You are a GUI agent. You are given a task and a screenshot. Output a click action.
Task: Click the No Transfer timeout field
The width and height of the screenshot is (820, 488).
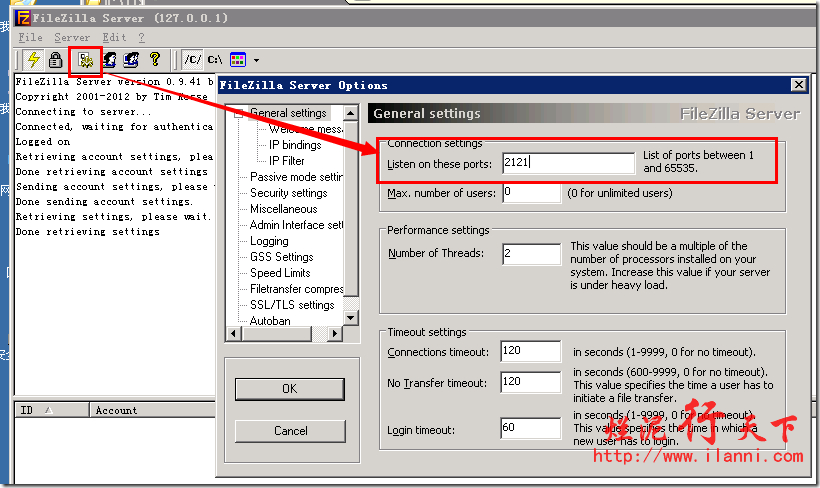coord(530,382)
